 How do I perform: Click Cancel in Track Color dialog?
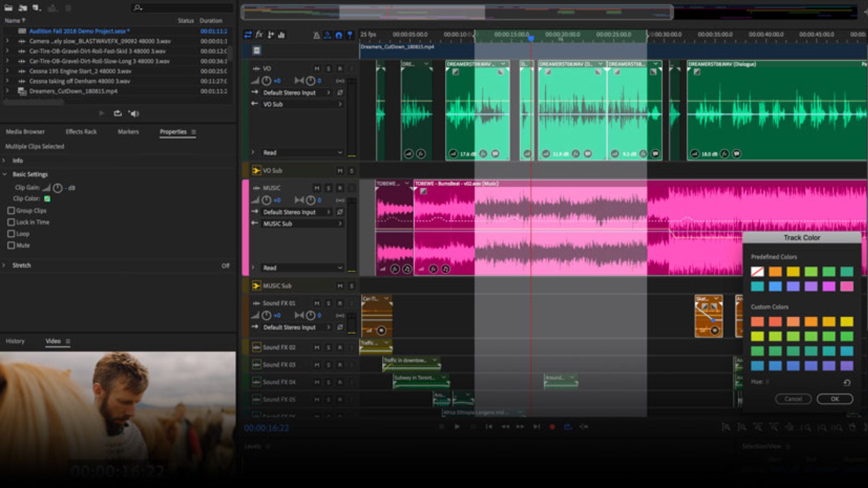pos(793,399)
